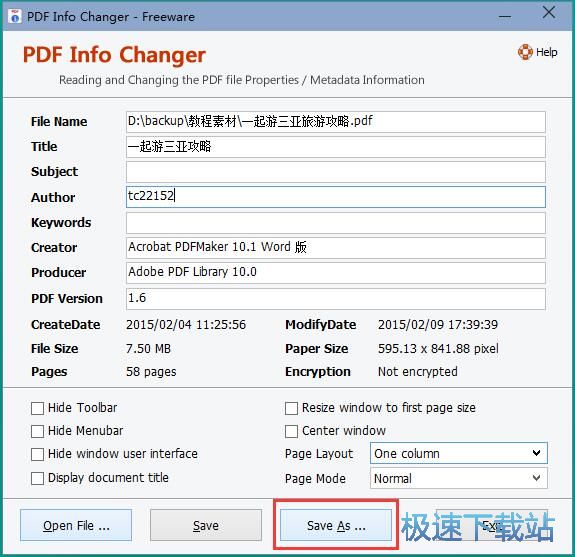The height and width of the screenshot is (557, 575).
Task: Select the Creator text field
Action: tap(336, 248)
